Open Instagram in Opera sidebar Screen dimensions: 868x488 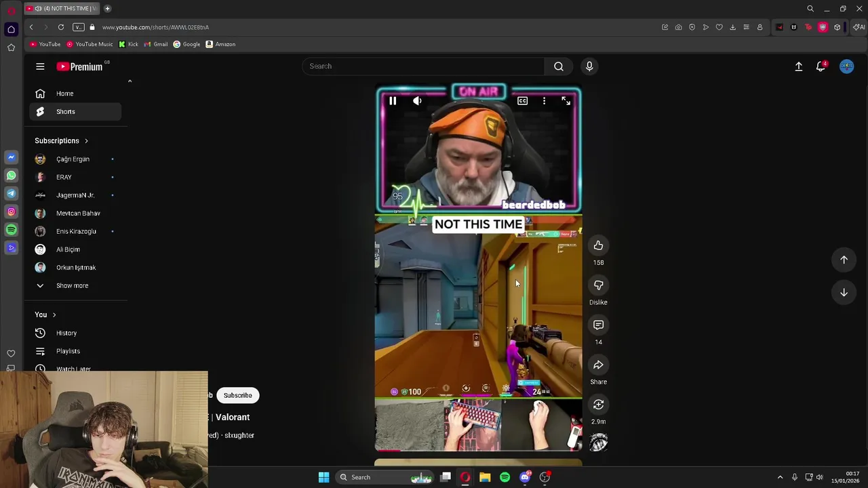coord(11,212)
